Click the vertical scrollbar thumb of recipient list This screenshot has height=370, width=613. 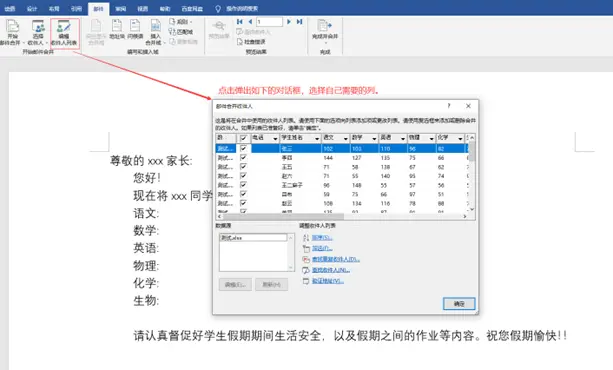pyautogui.click(x=471, y=151)
